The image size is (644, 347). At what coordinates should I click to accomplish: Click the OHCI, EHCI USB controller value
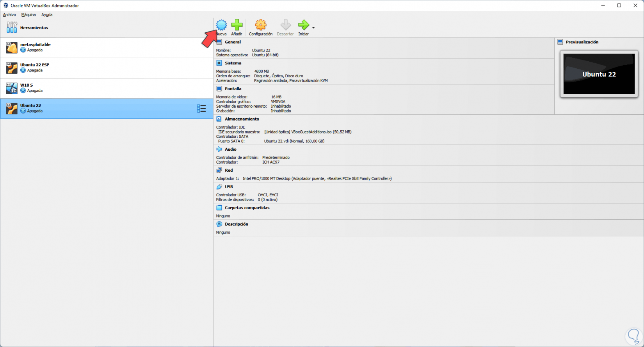click(x=268, y=195)
